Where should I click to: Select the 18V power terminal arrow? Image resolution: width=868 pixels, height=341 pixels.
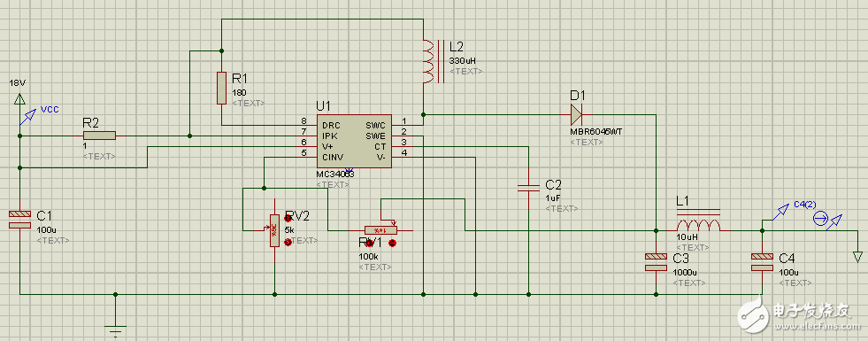pos(20,99)
